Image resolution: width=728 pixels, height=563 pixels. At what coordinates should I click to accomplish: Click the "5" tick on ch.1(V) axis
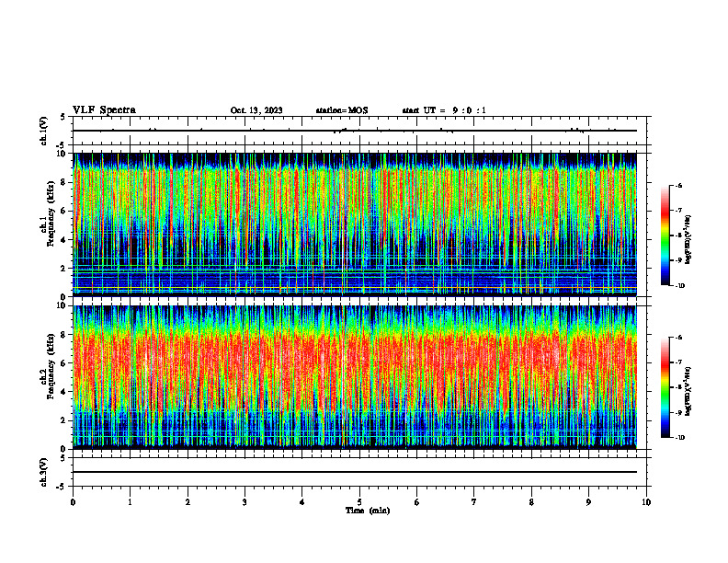[63, 117]
